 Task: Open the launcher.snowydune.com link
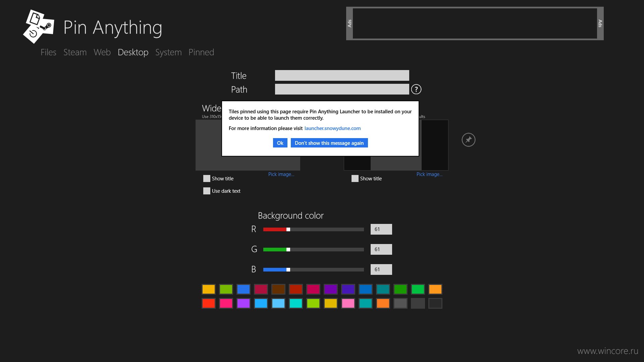tap(332, 128)
